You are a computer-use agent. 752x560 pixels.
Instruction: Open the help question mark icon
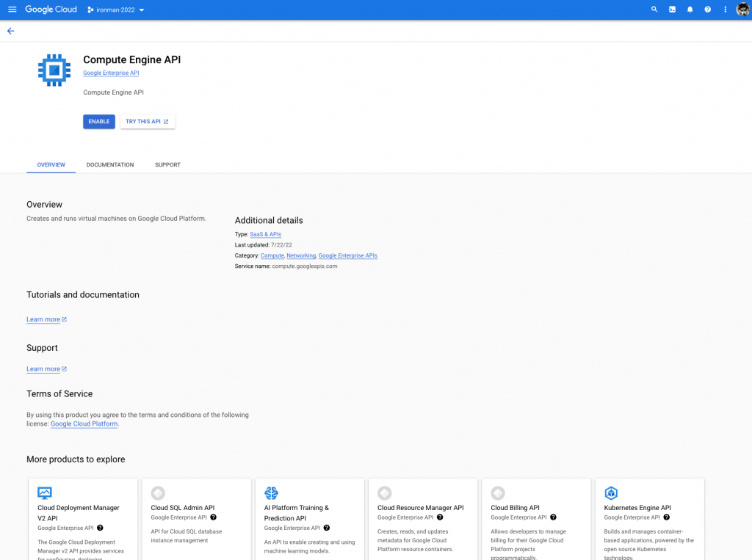(x=707, y=10)
